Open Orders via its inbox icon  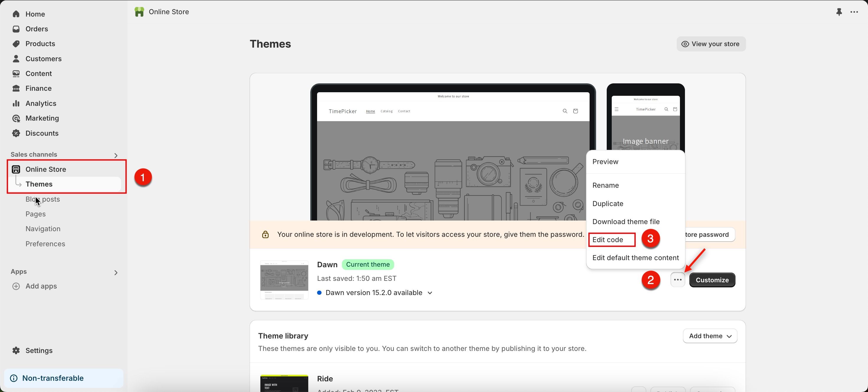[x=16, y=29]
